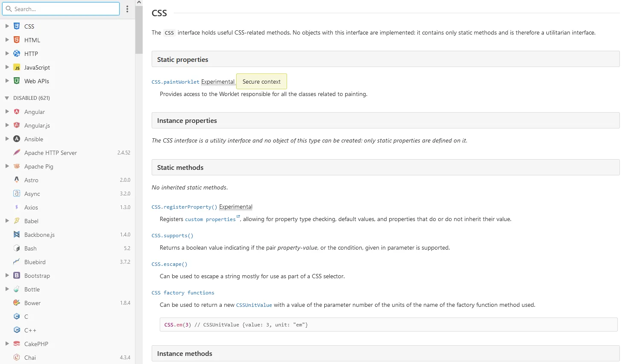Follow the CSSUnitValue link

(x=254, y=305)
